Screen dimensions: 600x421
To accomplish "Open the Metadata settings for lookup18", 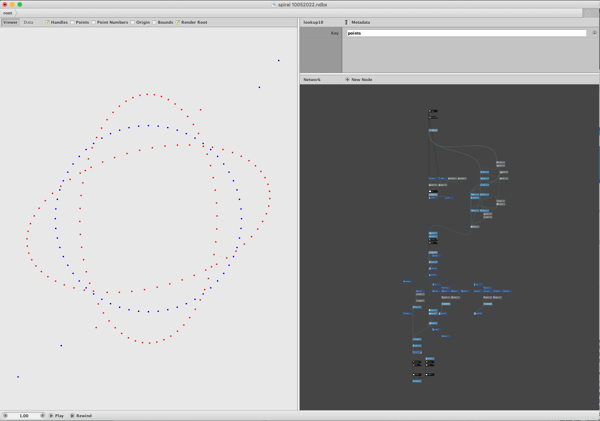I will coord(357,22).
